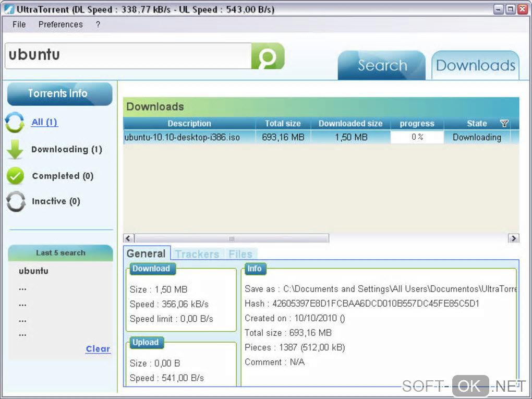Show Inactive (0) torrents
The height and width of the screenshot is (399, 532).
click(x=56, y=201)
